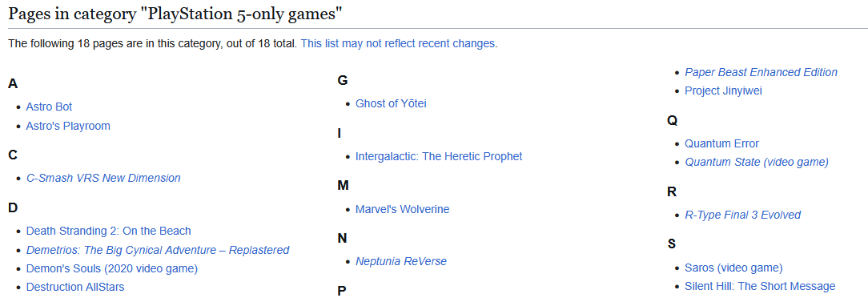The width and height of the screenshot is (868, 306).
Task: Open Silent Hill: The Short Message
Action: (x=760, y=287)
